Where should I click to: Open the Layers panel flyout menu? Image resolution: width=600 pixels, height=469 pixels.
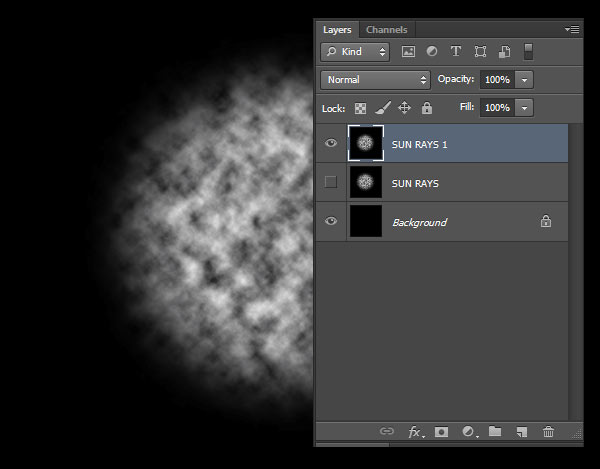pyautogui.click(x=573, y=30)
